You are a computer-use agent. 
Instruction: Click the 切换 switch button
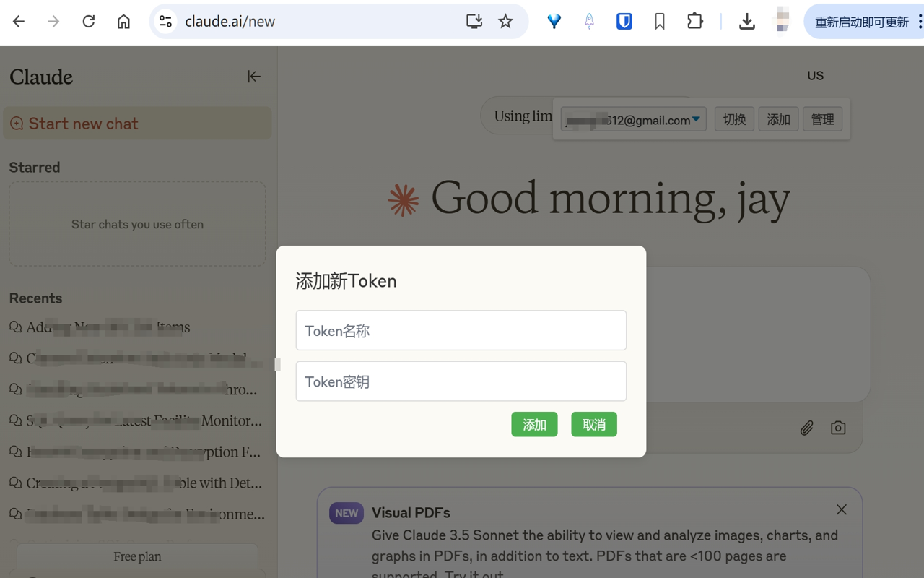(x=734, y=119)
